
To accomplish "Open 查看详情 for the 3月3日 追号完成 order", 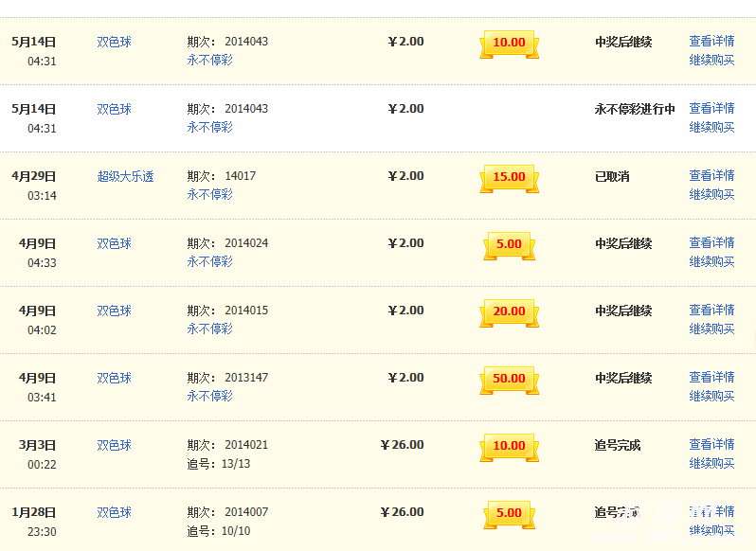I will pyautogui.click(x=711, y=444).
